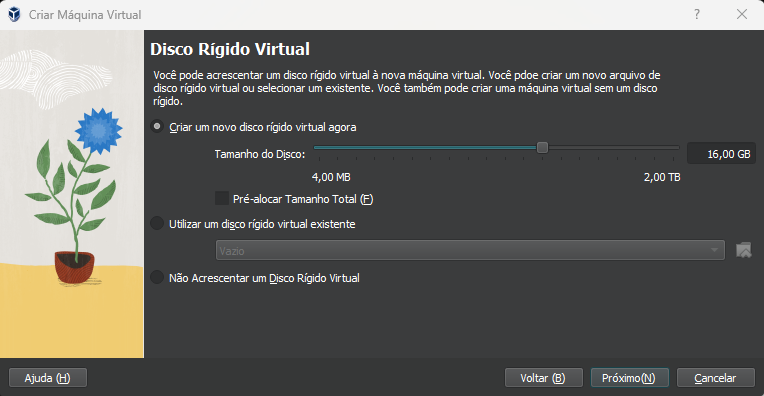764x396 pixels.
Task: Click the Pré-alocar Tamanho Total label text
Action: pyautogui.click(x=303, y=199)
